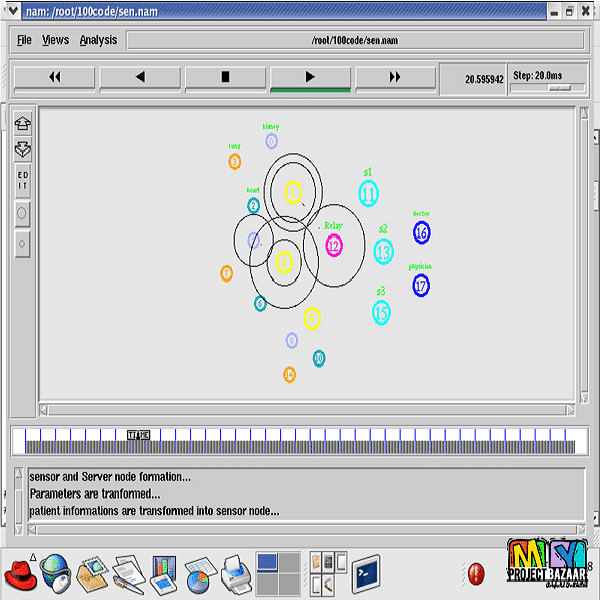Click the TIME marker on the timeline
The width and height of the screenshot is (600, 600).
pyautogui.click(x=138, y=434)
